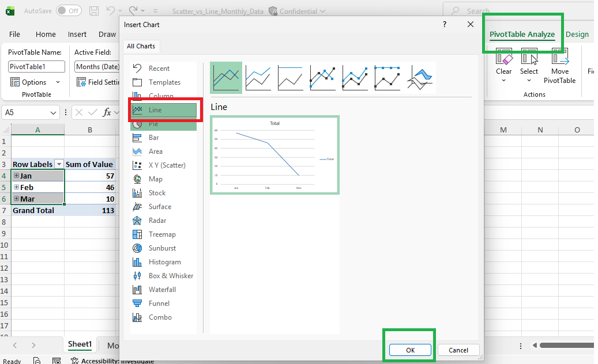Open the Macro recording status icon
This screenshot has width=598, height=364.
coord(57,361)
